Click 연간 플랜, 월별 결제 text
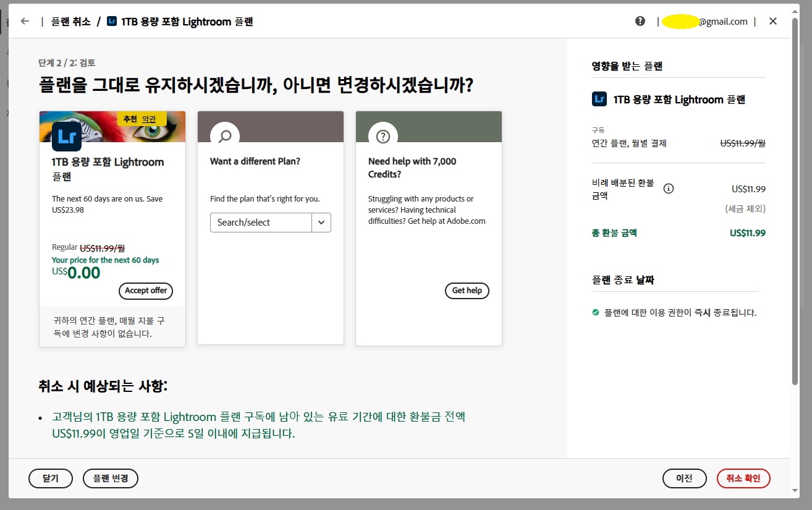The image size is (812, 510). (629, 143)
